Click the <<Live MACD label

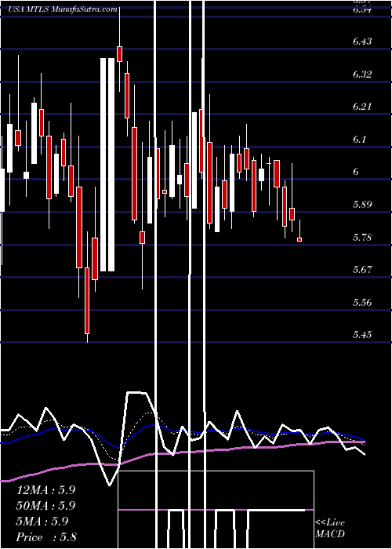point(330,528)
